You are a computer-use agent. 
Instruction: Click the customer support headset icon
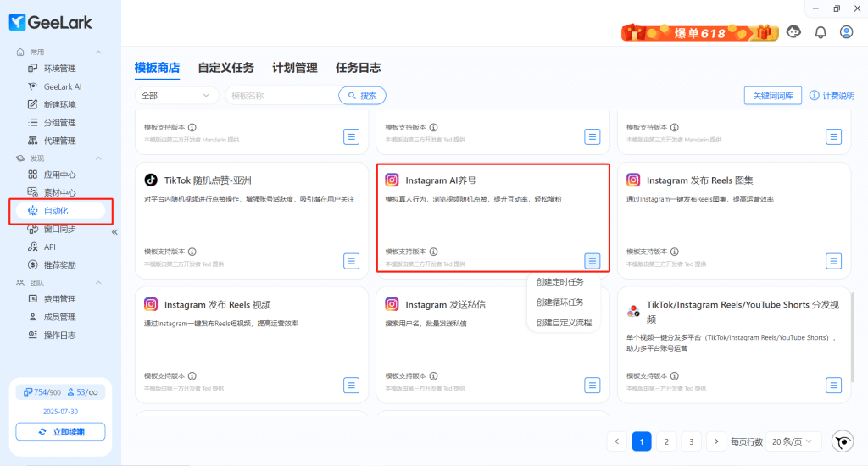(793, 32)
